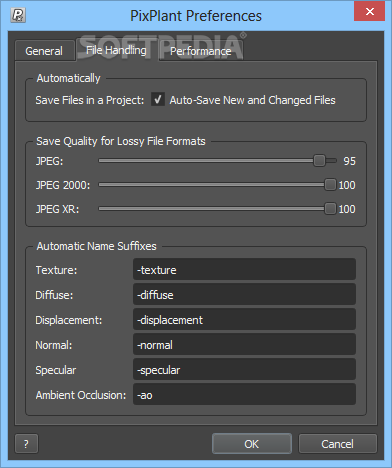Click the JPEG quality slider handle
Image resolution: width=392 pixels, height=468 pixels.
[x=319, y=161]
